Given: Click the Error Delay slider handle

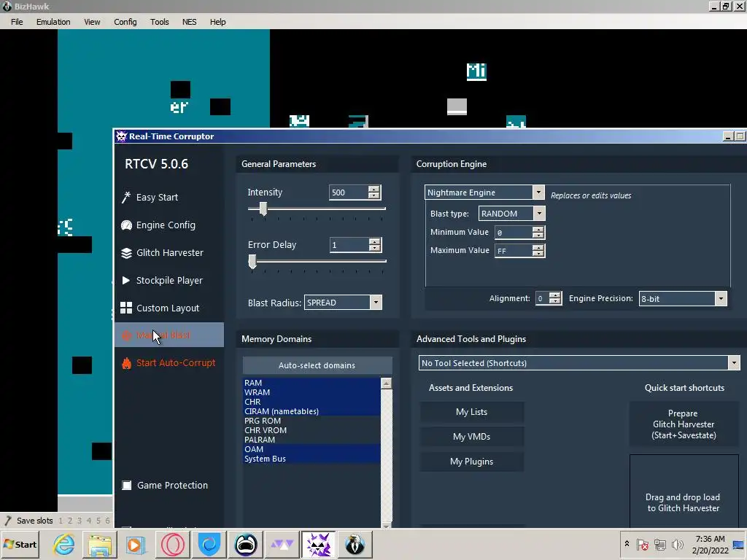Looking at the screenshot, I should tap(252, 261).
